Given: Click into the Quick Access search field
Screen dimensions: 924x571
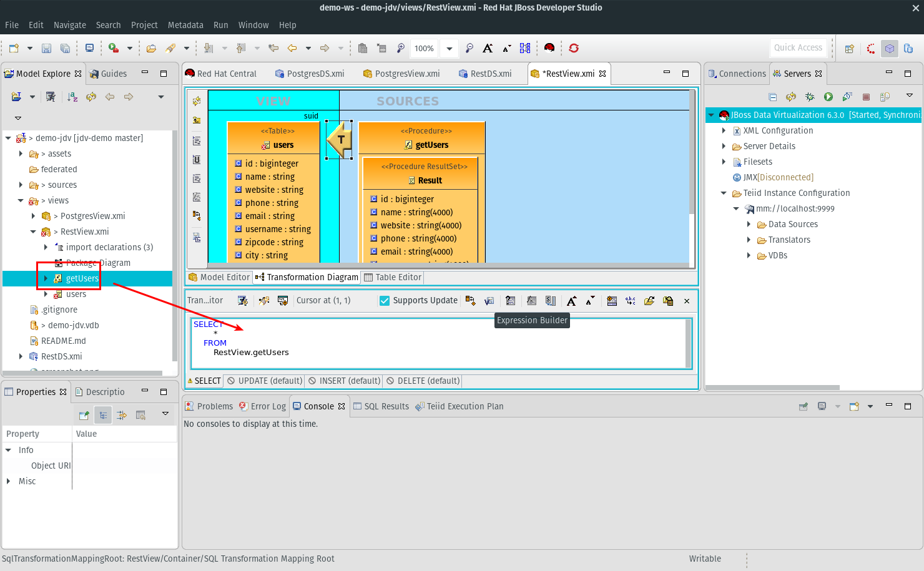Looking at the screenshot, I should [798, 47].
